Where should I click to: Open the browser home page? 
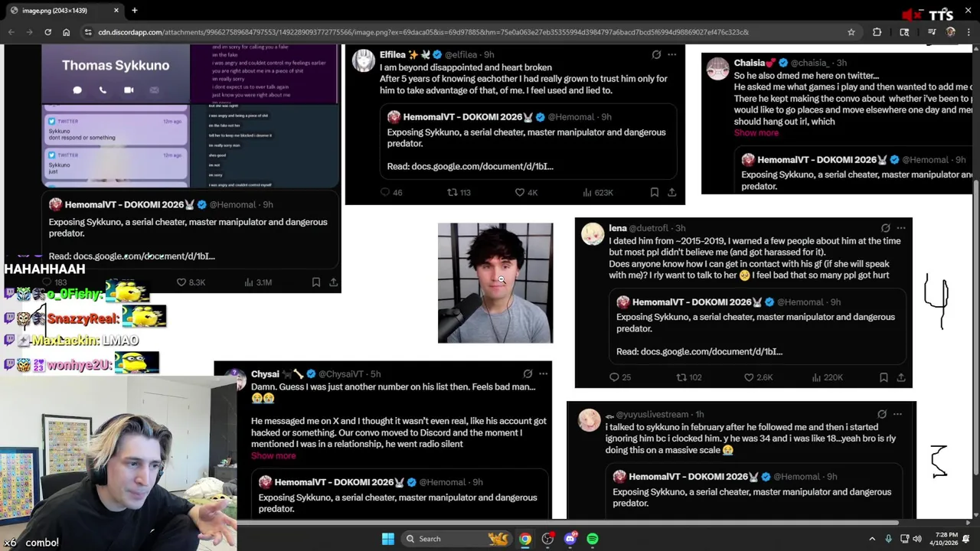tap(66, 32)
